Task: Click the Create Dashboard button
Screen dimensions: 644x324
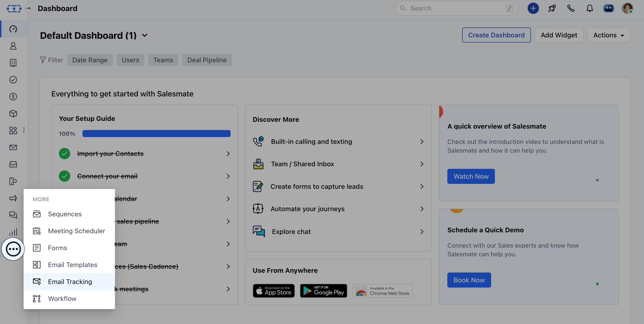Action: click(x=496, y=35)
